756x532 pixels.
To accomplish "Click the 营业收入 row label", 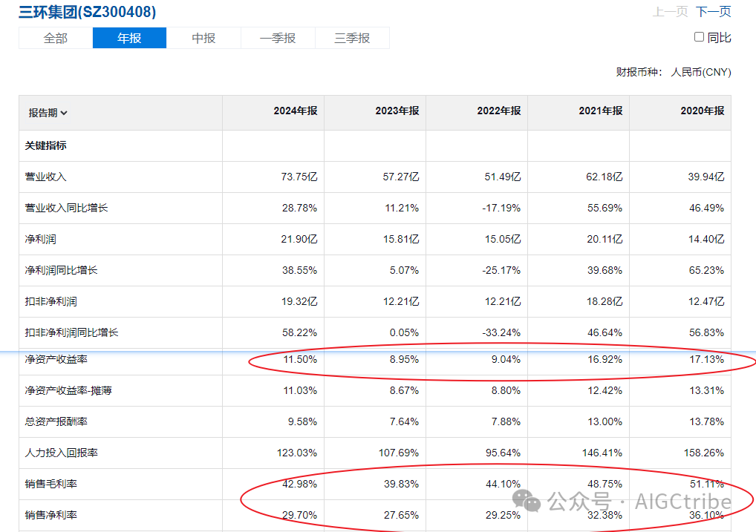I will 45,177.
